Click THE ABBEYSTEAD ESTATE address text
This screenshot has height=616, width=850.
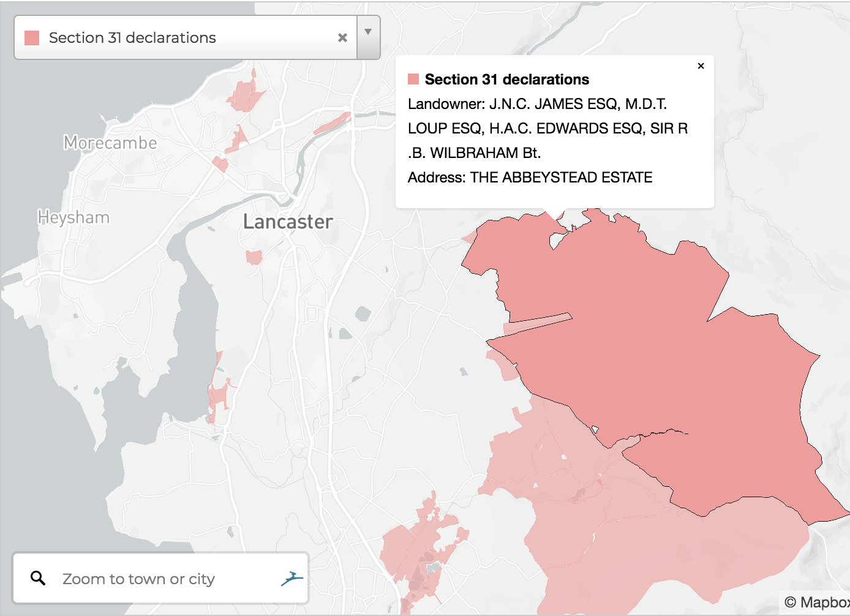click(x=563, y=177)
